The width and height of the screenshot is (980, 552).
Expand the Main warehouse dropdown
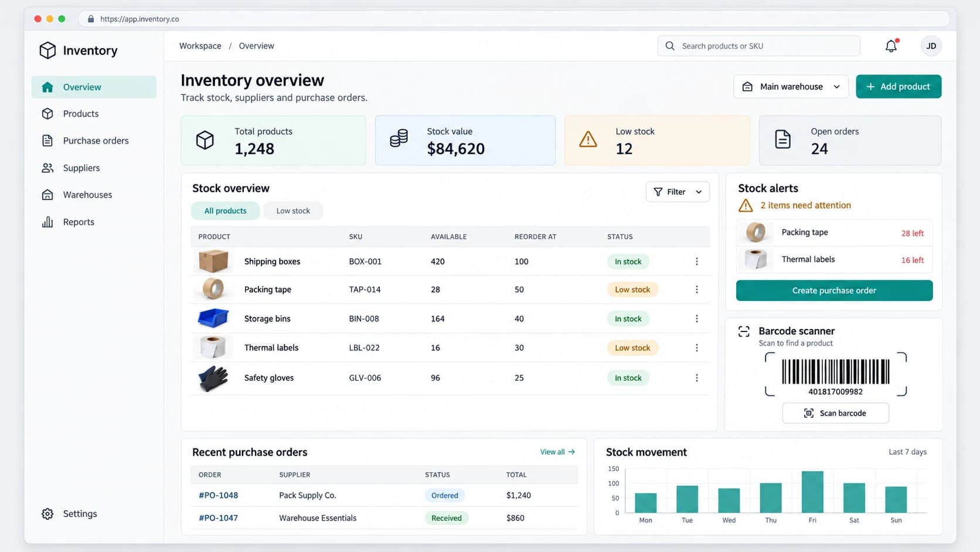tap(791, 87)
